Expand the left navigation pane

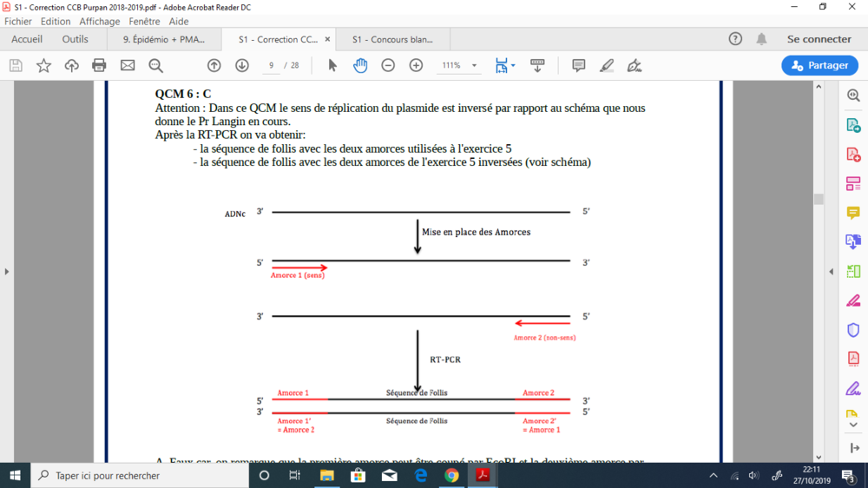click(x=6, y=272)
